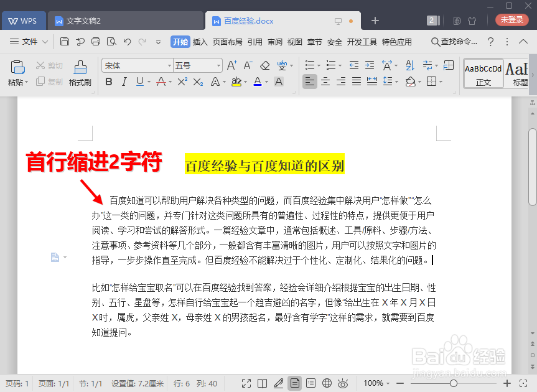Toggle eye protection mode icon
This screenshot has width=537, height=392.
(x=343, y=383)
